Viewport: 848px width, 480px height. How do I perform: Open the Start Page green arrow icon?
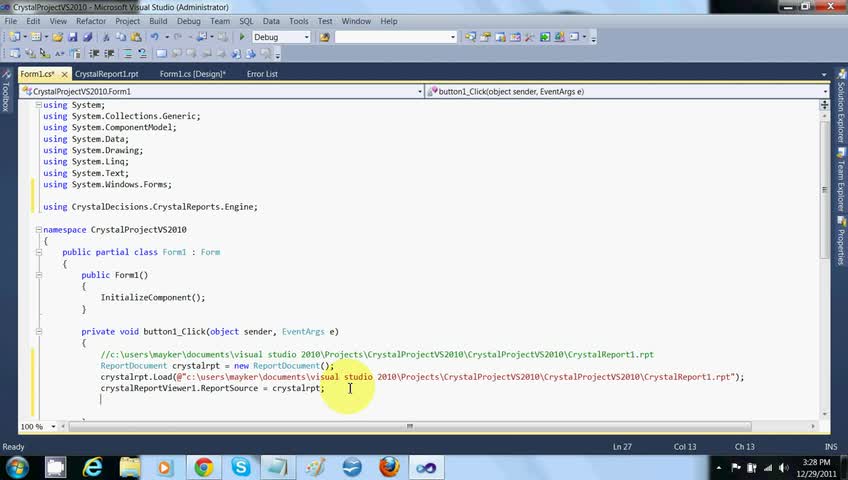(x=545, y=37)
